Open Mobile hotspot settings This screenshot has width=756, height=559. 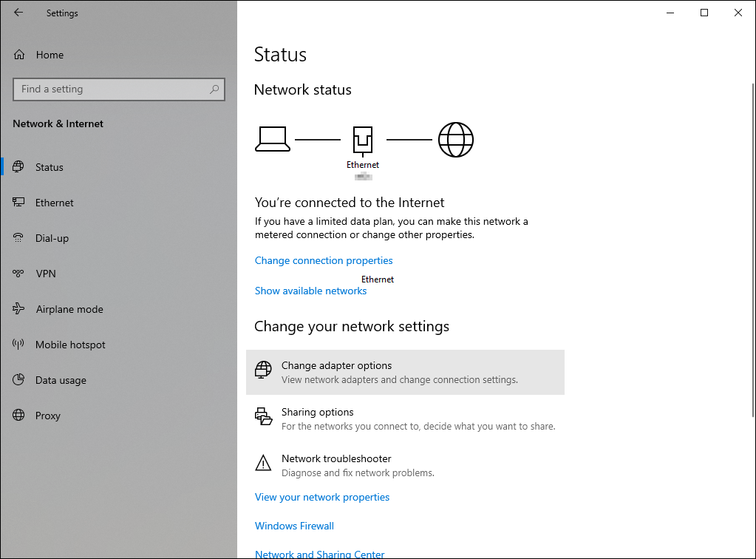tap(70, 345)
